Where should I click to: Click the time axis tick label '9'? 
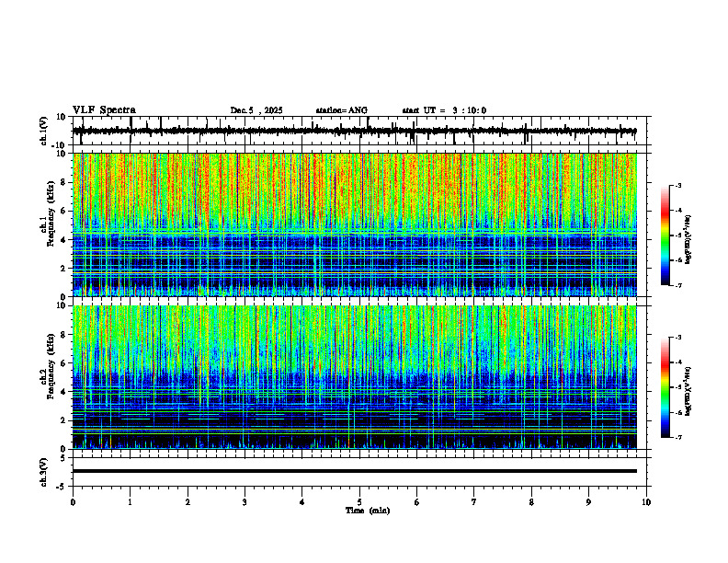(x=588, y=502)
